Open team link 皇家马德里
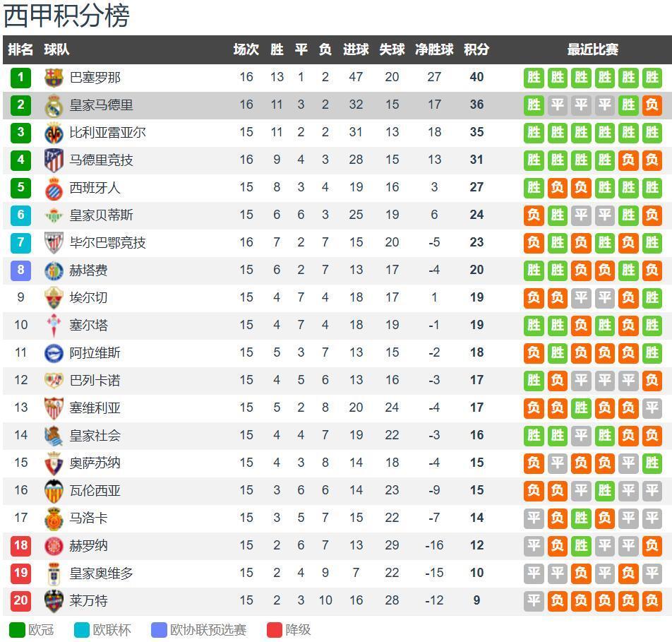This screenshot has height=642, width=672. tap(101, 105)
